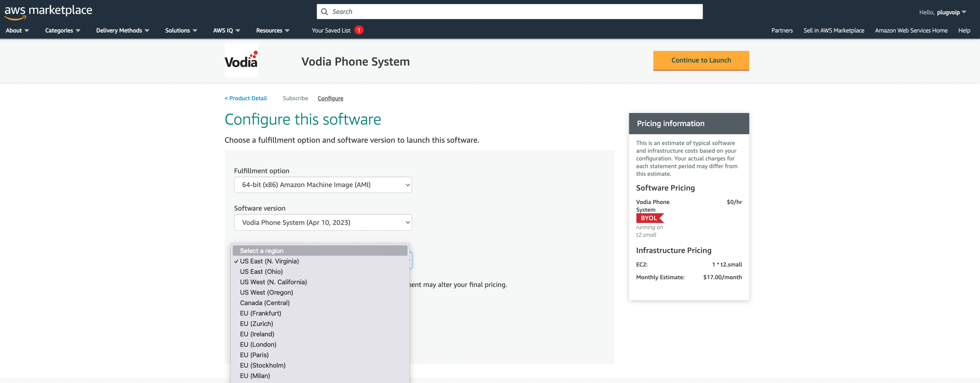This screenshot has height=383, width=980.
Task: Select US West (N. California)
Action: coord(320,282)
